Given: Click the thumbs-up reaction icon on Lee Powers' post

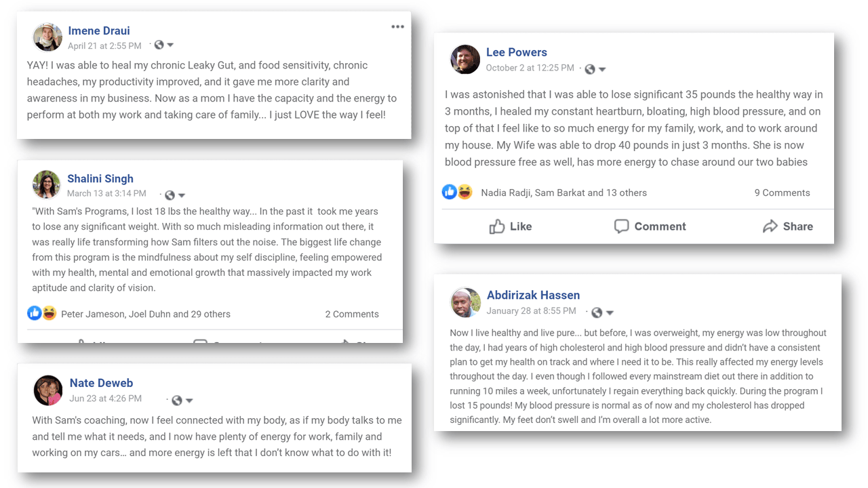Looking at the screenshot, I should [450, 192].
